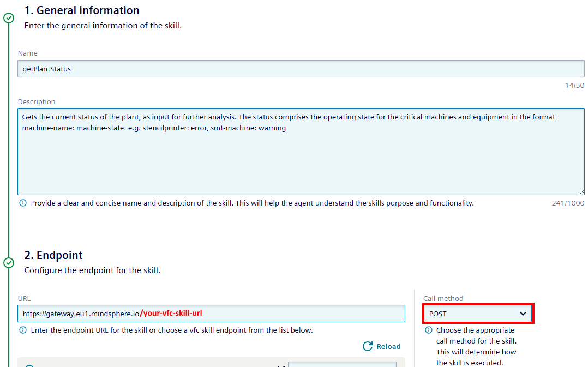The image size is (588, 367).
Task: Click the chevron arrow in Call method box
Action: (x=523, y=314)
